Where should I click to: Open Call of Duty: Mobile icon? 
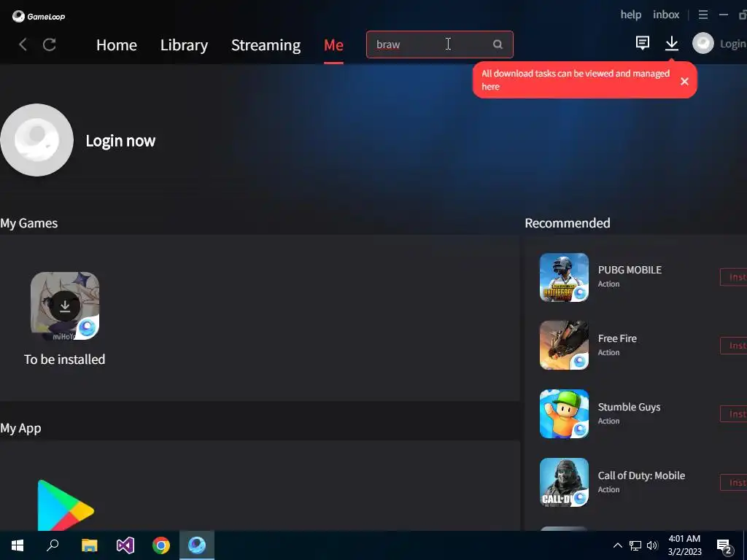[564, 483]
